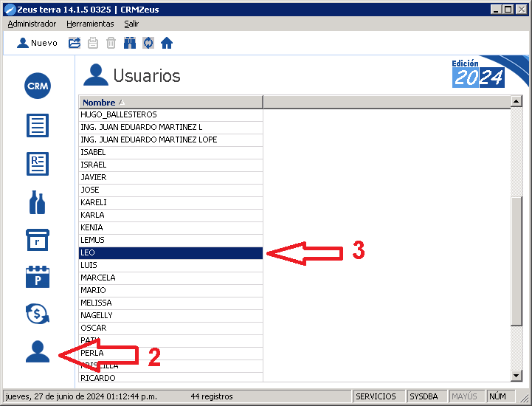Open the R document sidebar icon
The width and height of the screenshot is (532, 406).
[x=38, y=164]
